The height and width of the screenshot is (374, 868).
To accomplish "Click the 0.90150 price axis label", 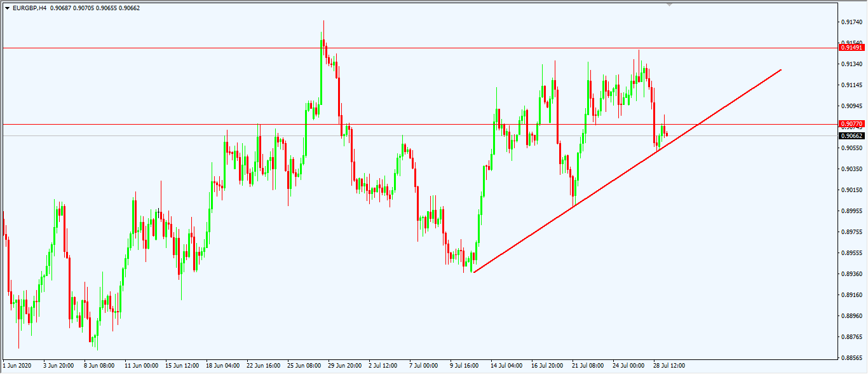I will coord(851,190).
